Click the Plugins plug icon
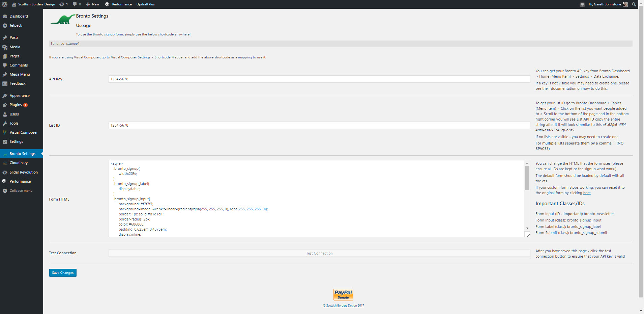644x314 pixels. [5, 105]
